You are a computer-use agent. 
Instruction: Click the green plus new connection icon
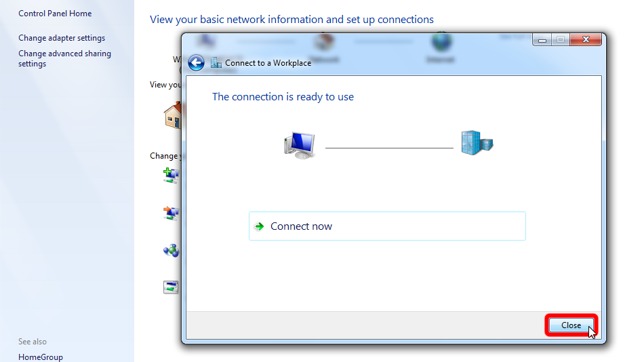[x=170, y=176]
